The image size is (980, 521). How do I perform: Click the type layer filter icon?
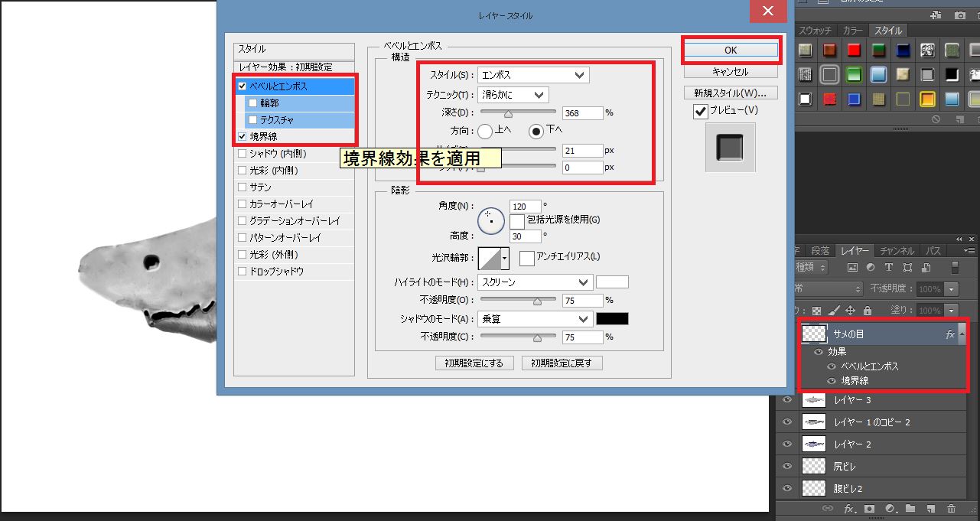click(889, 267)
